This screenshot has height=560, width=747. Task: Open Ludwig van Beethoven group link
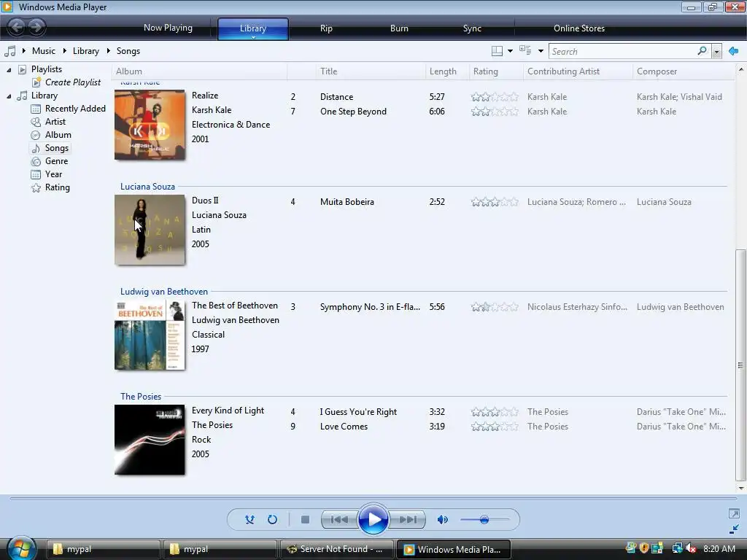pos(164,292)
